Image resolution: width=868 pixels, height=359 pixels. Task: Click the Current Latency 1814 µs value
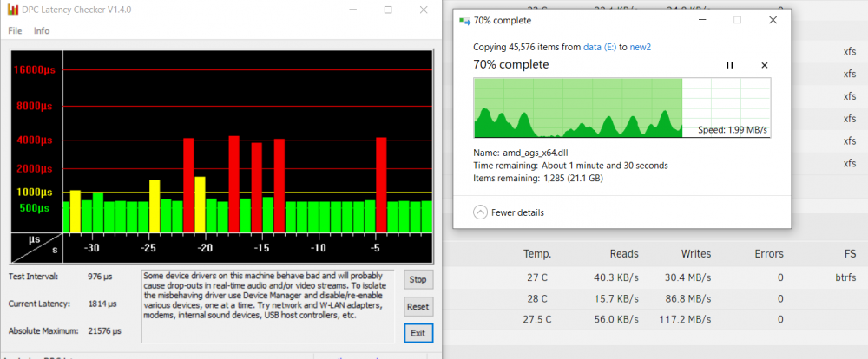(102, 304)
